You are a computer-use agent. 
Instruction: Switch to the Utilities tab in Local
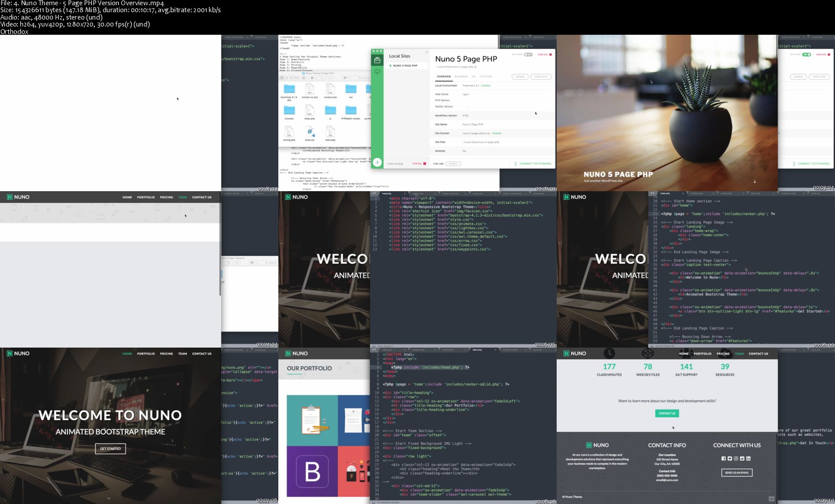coord(486,76)
